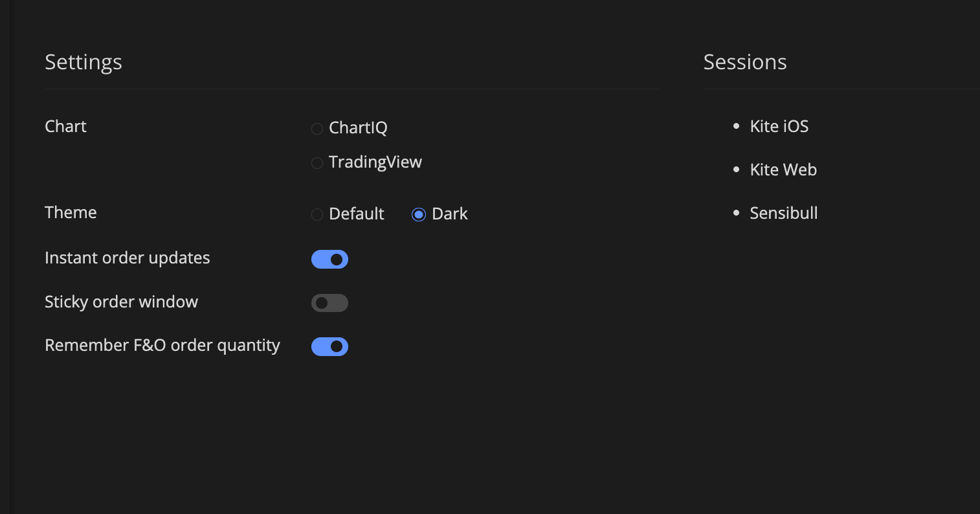The image size is (980, 514).
Task: Click the "Default" option text
Action: click(357, 214)
